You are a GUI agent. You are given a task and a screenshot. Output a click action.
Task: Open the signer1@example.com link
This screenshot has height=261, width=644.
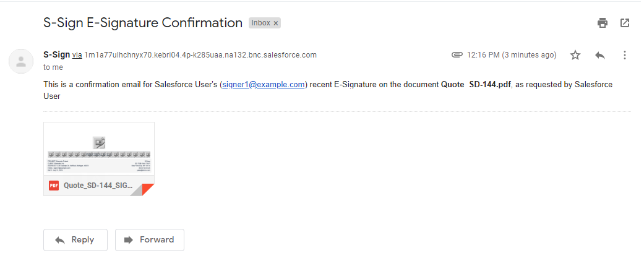click(264, 85)
